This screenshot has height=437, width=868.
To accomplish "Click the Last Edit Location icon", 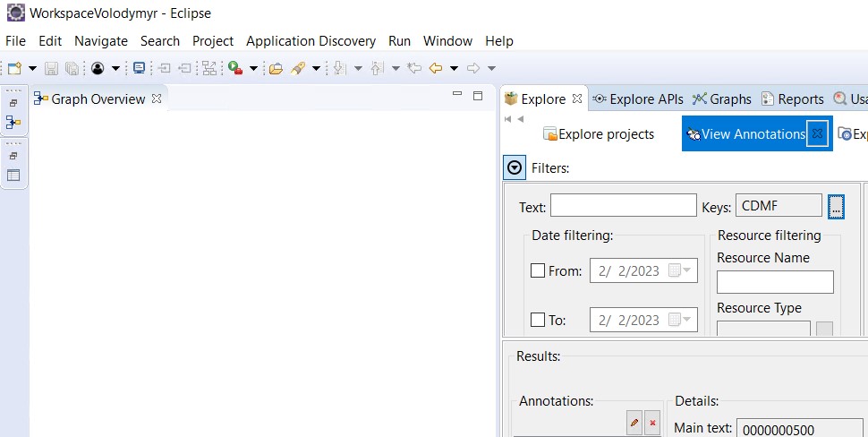I will point(414,68).
